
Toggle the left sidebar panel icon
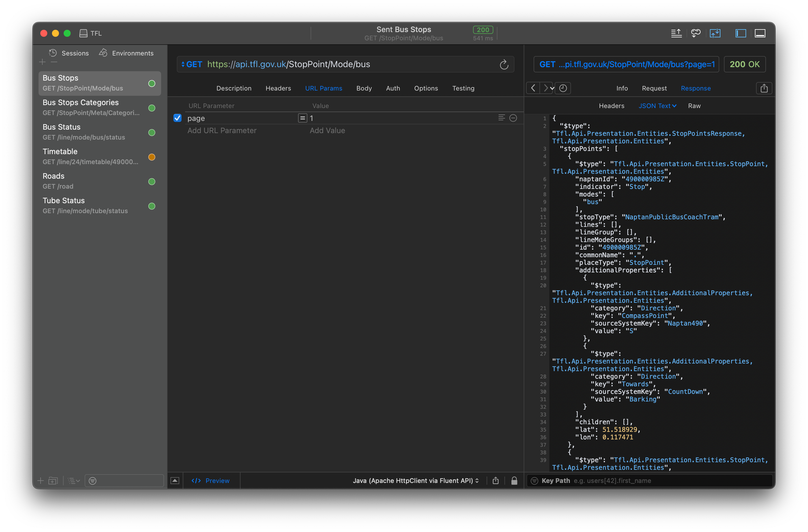(x=741, y=33)
